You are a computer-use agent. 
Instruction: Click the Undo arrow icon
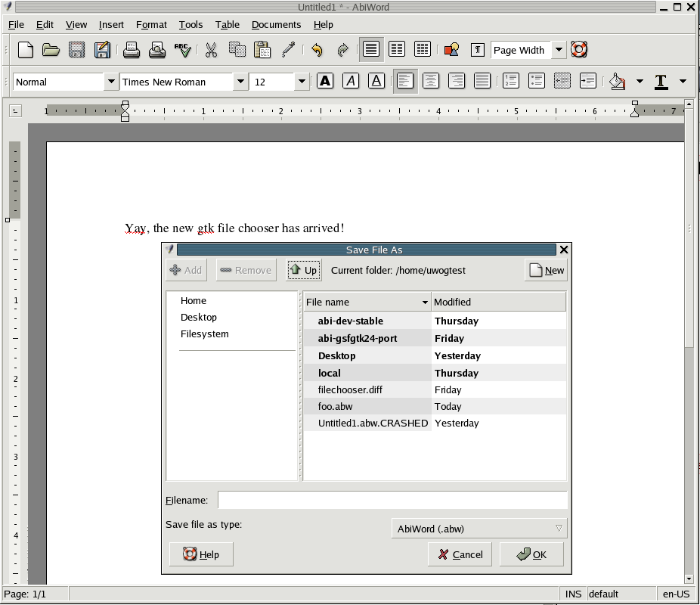pos(317,50)
